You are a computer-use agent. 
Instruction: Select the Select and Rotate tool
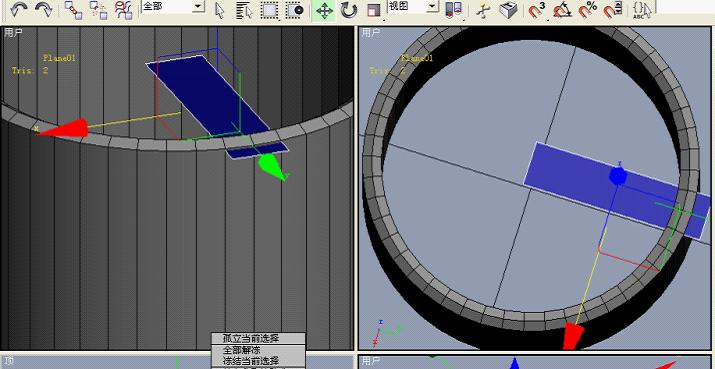348,10
